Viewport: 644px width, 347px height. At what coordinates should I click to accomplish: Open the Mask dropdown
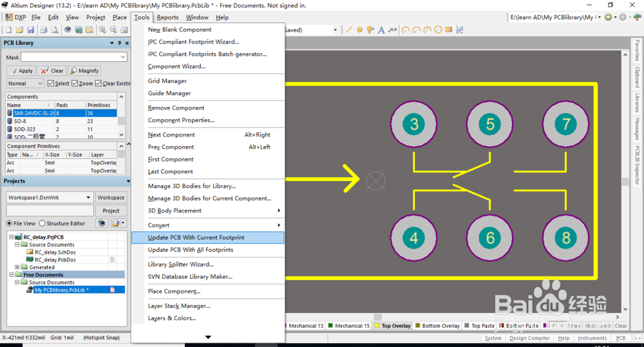coord(123,57)
